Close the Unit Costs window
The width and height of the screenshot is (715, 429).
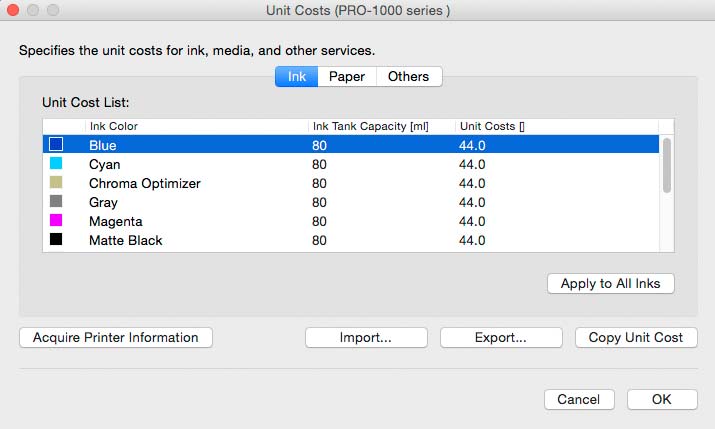(13, 10)
